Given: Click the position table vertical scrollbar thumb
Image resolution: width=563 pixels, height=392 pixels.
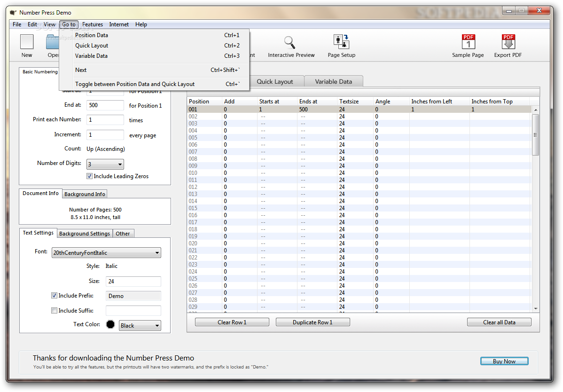Looking at the screenshot, I should [x=536, y=135].
